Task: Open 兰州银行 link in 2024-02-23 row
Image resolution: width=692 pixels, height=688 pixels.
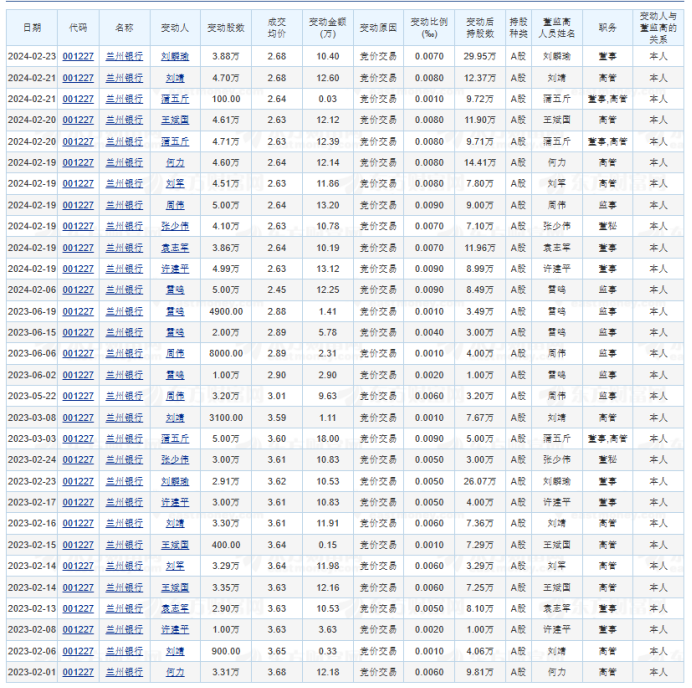Action: pos(124,56)
